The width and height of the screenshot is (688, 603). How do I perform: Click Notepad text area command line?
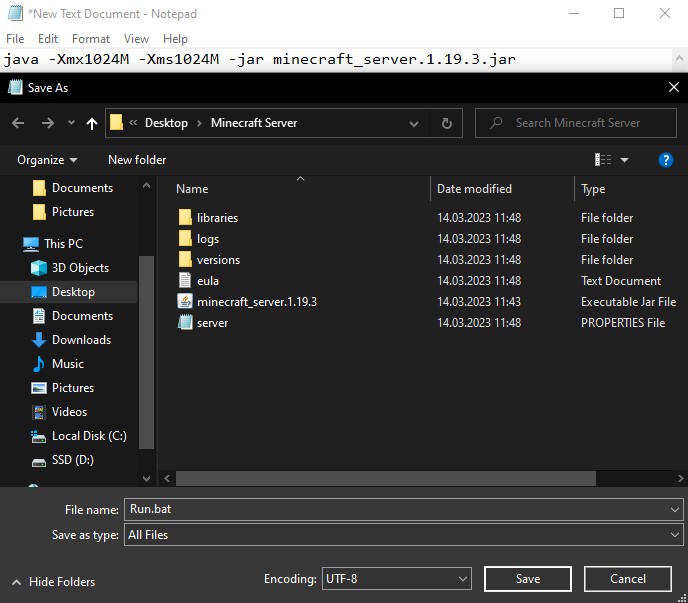tap(260, 59)
